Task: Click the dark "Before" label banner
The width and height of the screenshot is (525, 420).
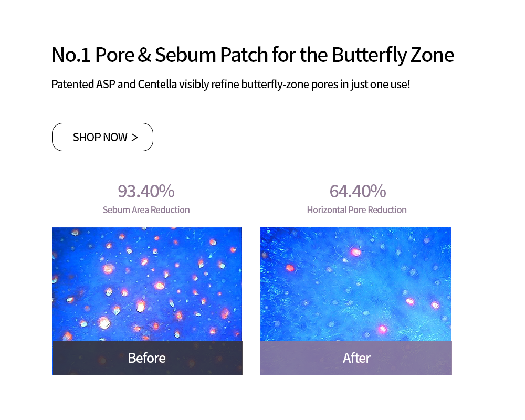Action: click(147, 358)
